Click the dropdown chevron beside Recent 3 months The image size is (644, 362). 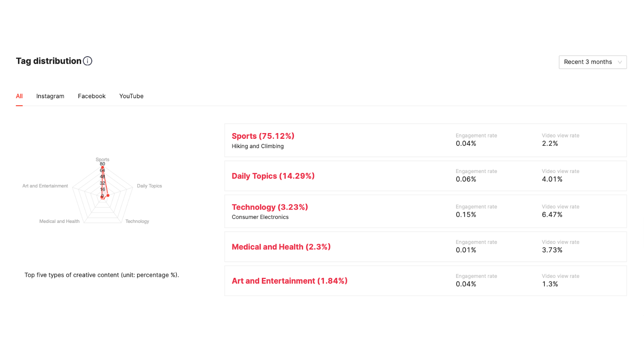click(620, 62)
